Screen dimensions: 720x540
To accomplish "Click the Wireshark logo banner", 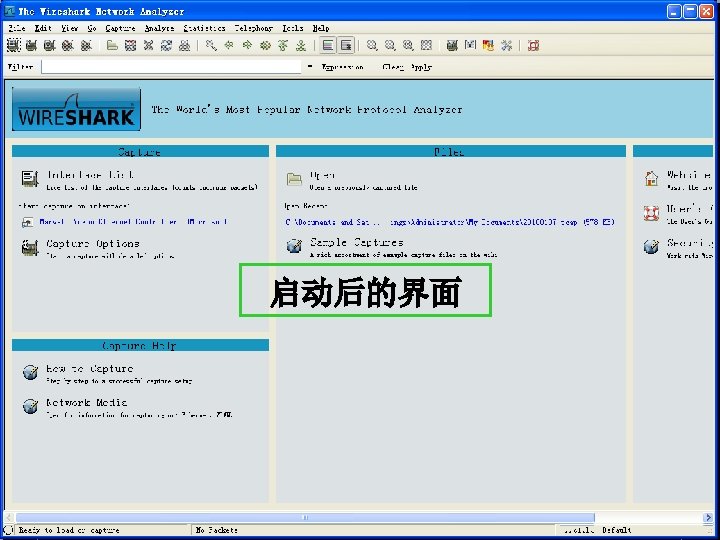I will (77, 109).
